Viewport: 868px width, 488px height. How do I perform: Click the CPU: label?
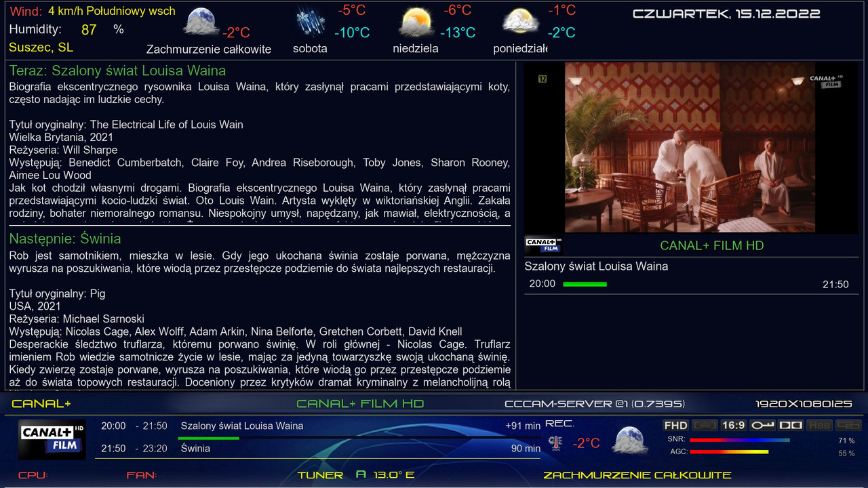click(33, 475)
